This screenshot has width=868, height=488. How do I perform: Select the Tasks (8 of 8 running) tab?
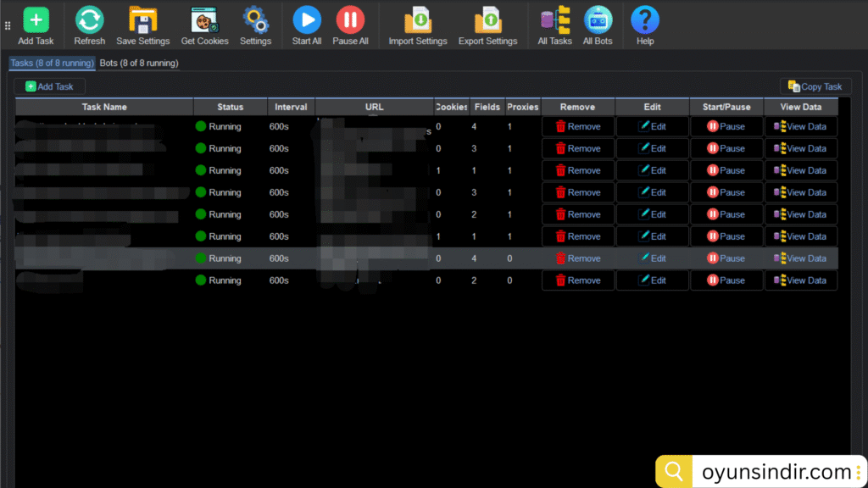[x=52, y=63]
